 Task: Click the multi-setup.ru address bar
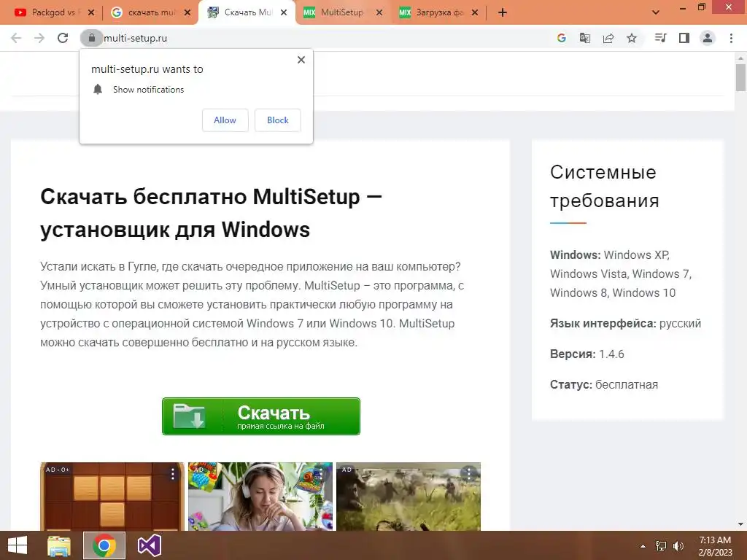pyautogui.click(x=314, y=38)
